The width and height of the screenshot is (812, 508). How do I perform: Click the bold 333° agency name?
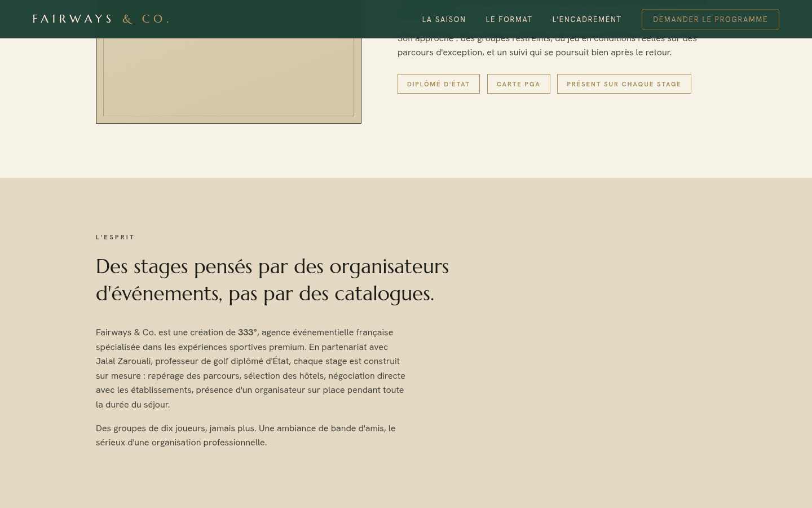248,332
